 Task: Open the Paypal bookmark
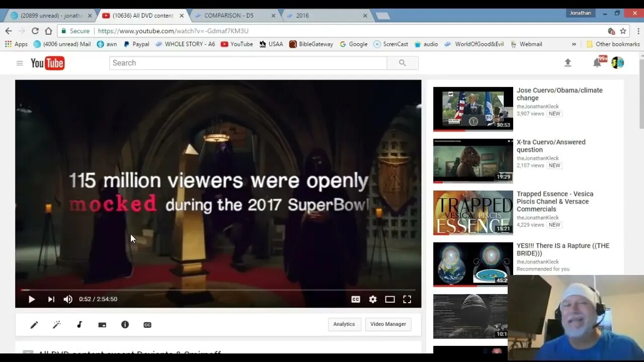(x=136, y=44)
